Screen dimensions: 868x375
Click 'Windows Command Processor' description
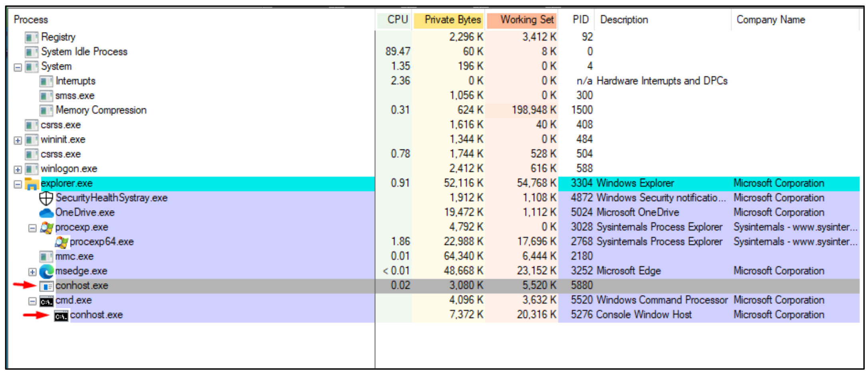click(662, 300)
